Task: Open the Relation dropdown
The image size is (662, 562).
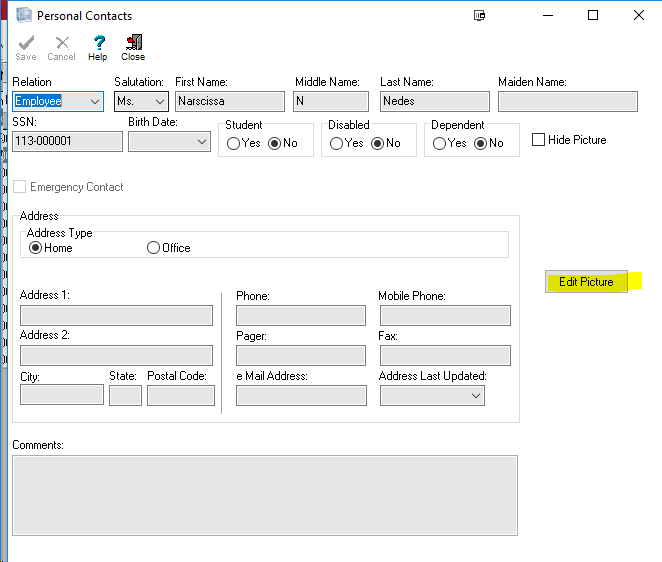Action: coord(95,102)
